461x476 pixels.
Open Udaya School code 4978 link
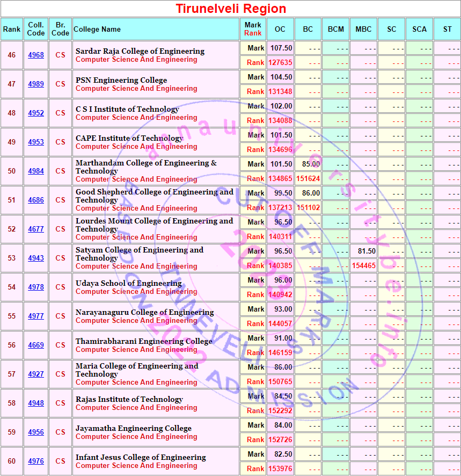pos(36,287)
